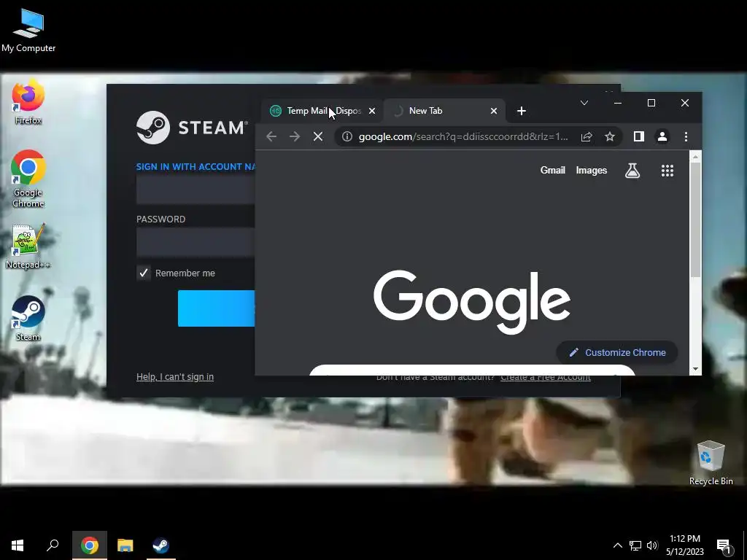Click Steam password field
The width and height of the screenshot is (747, 560).
196,242
